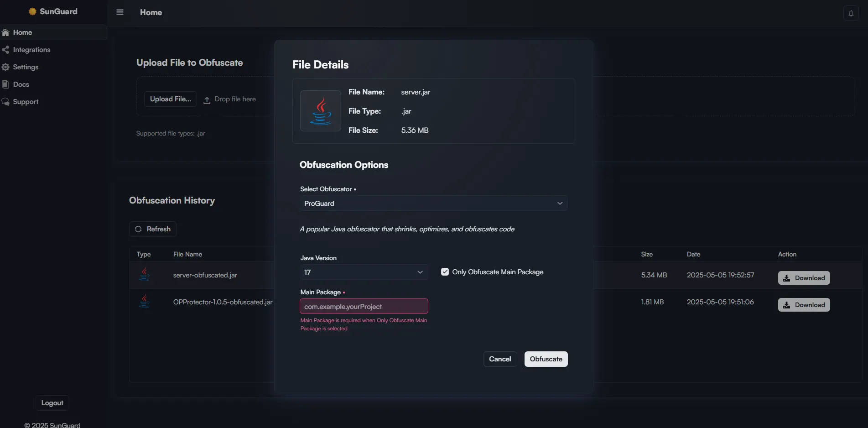The image size is (868, 428).
Task: Open Settings from the sidebar
Action: pyautogui.click(x=26, y=67)
